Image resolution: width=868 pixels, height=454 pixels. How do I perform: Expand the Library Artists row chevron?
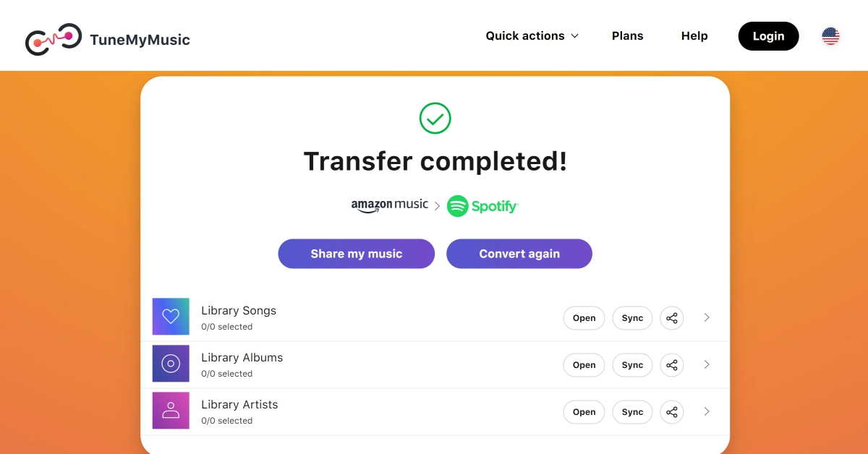(707, 411)
